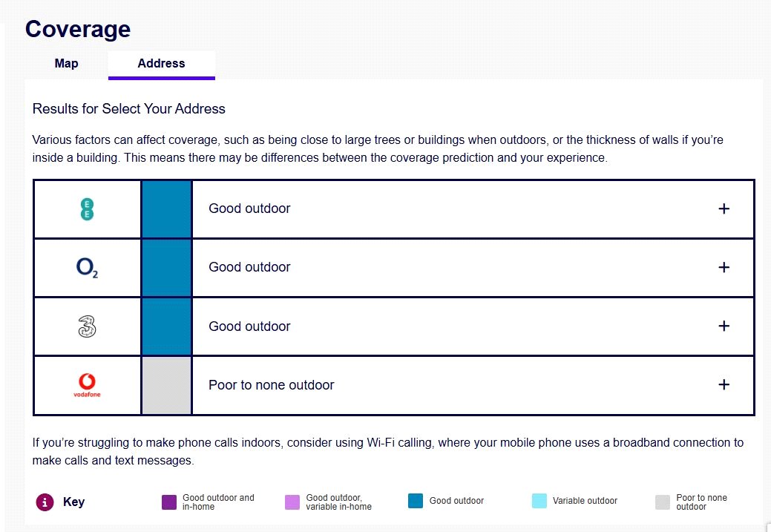The image size is (771, 532).
Task: Expand the O2 coverage details
Action: (724, 268)
